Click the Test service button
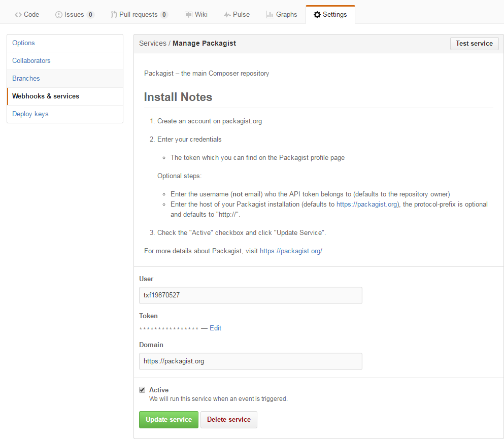Viewport: 504px width, 439px height. coord(474,43)
